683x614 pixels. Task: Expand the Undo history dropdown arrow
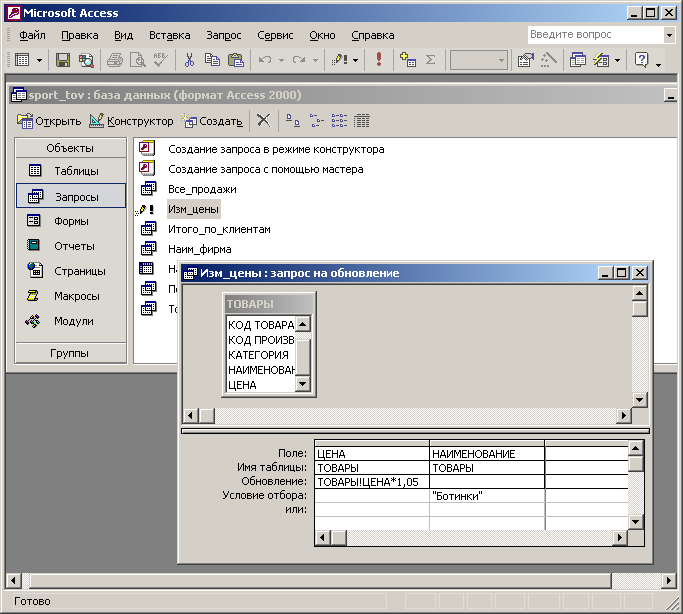coord(281,60)
